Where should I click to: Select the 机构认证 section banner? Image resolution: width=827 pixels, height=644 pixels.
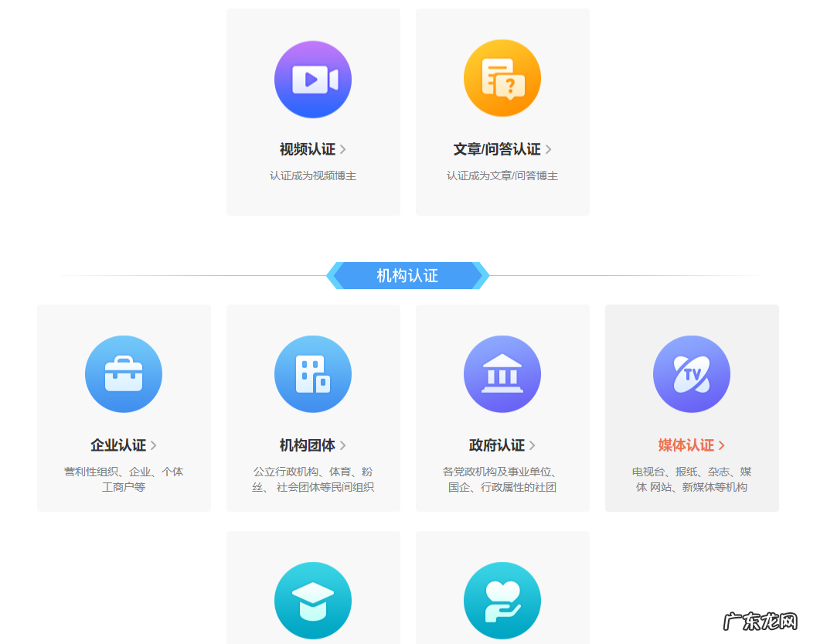click(x=407, y=275)
